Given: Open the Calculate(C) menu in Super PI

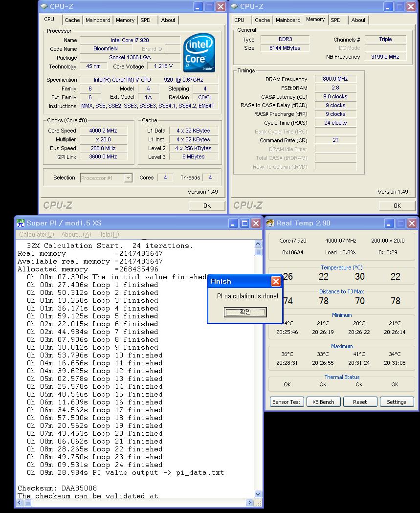Looking at the screenshot, I should coord(36,234).
